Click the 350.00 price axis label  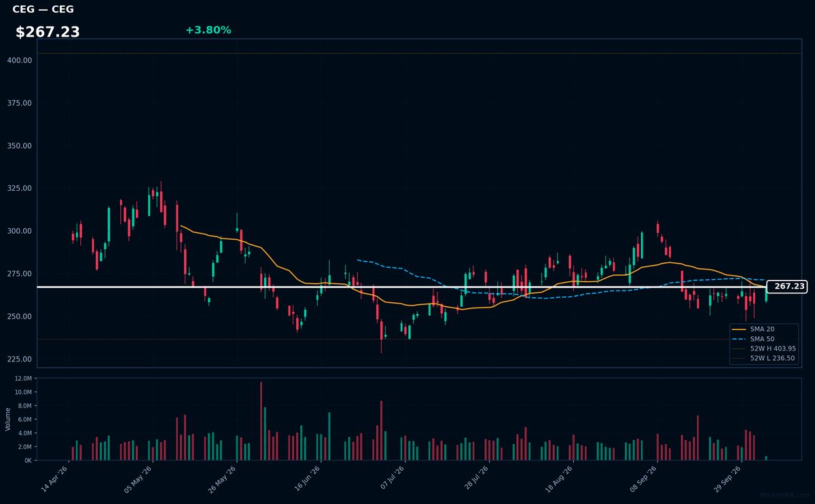point(20,146)
